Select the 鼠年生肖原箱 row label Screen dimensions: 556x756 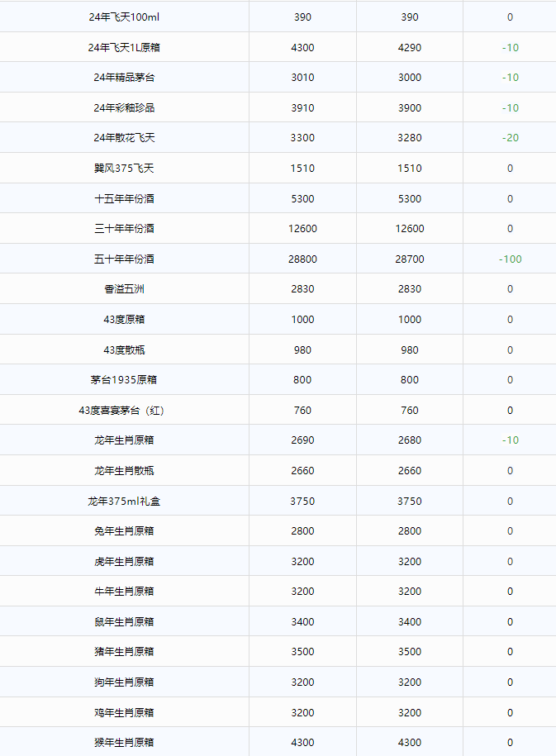(124, 622)
